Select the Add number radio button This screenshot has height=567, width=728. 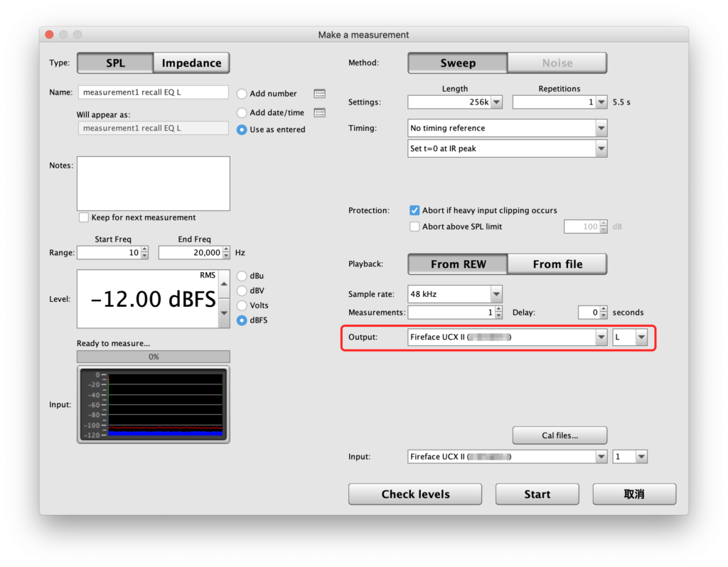coord(242,94)
